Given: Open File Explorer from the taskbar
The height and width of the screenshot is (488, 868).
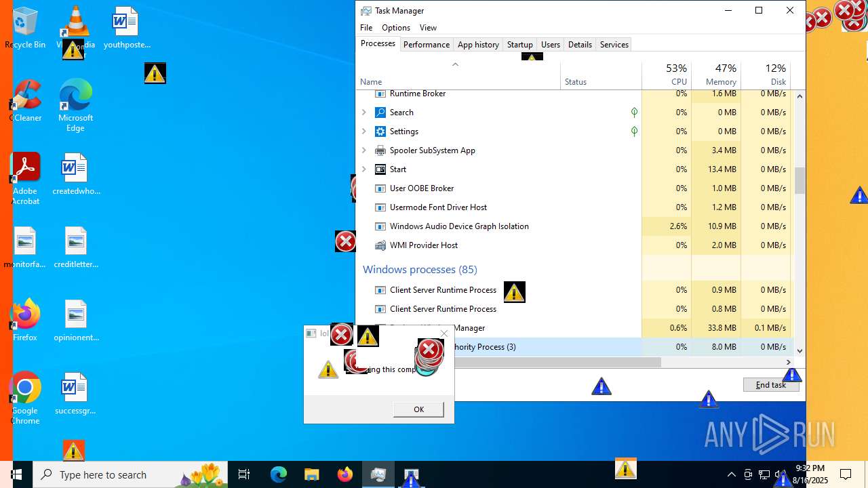Looking at the screenshot, I should [311, 474].
